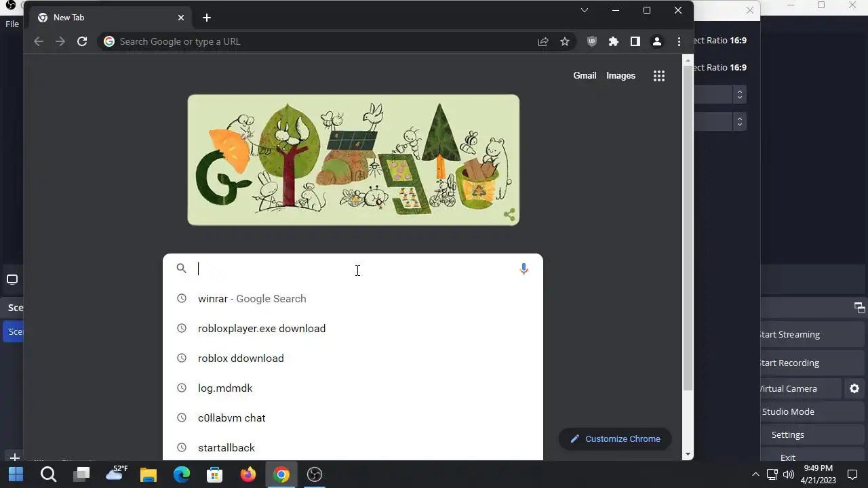This screenshot has width=868, height=488.
Task: Switch to Chrome on taskbar
Action: pos(281,474)
